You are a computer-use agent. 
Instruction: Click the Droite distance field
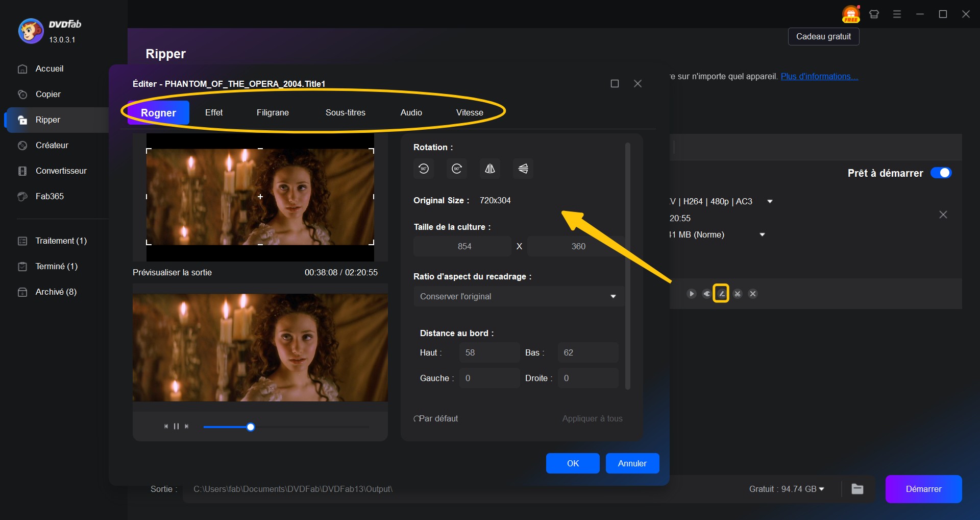coord(588,378)
